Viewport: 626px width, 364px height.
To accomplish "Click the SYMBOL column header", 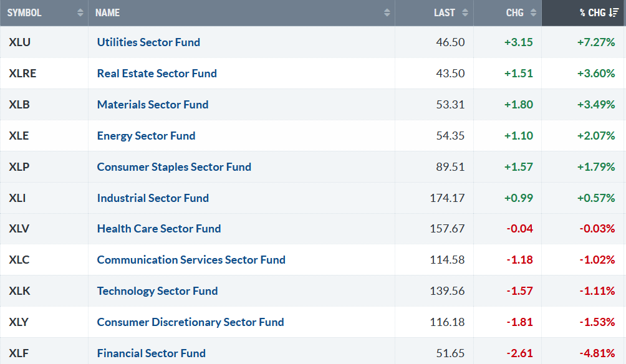I will [24, 12].
